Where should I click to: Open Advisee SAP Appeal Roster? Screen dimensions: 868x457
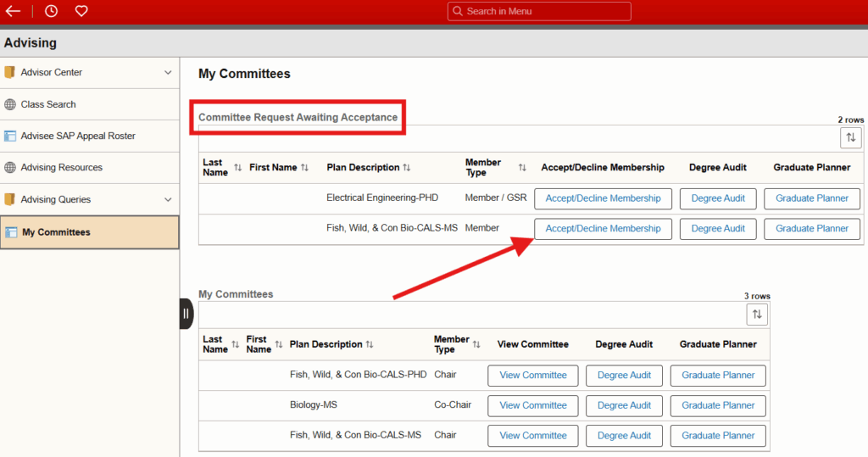[78, 136]
